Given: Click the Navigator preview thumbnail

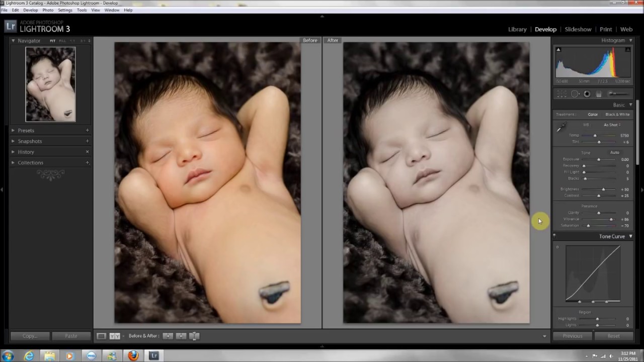Looking at the screenshot, I should [x=50, y=84].
